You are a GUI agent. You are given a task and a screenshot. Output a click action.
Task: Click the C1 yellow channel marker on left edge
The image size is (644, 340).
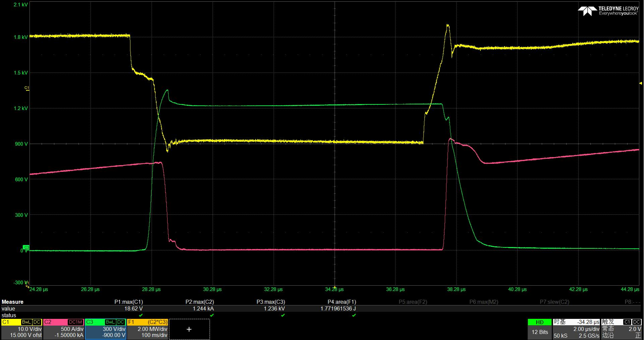click(27, 88)
